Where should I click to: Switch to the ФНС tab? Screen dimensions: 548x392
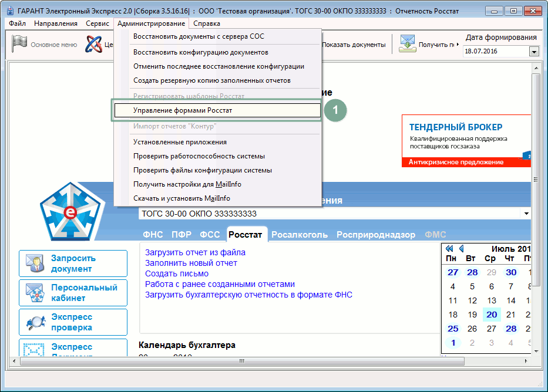pyautogui.click(x=153, y=235)
